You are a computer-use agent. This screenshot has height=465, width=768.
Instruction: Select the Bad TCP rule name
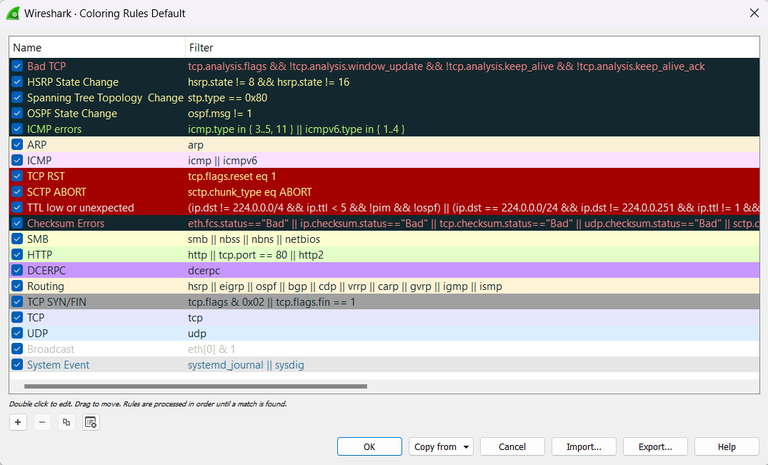[x=47, y=66]
